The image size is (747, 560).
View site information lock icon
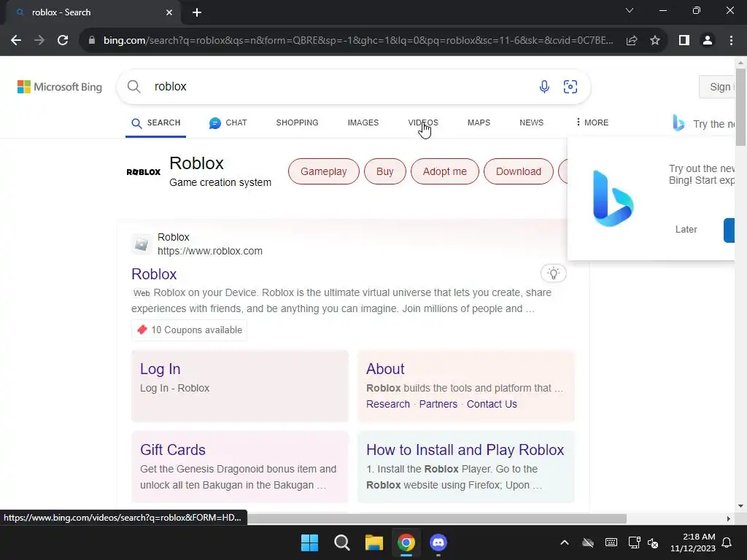[x=92, y=41]
